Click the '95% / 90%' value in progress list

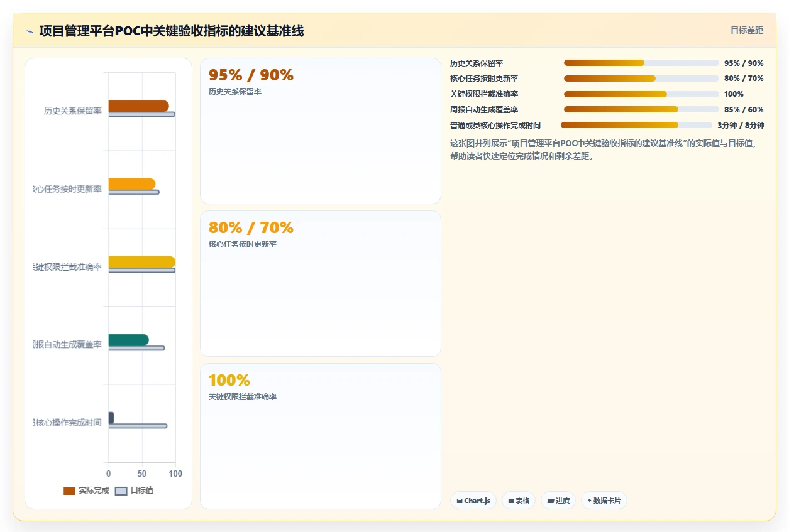[x=744, y=63]
